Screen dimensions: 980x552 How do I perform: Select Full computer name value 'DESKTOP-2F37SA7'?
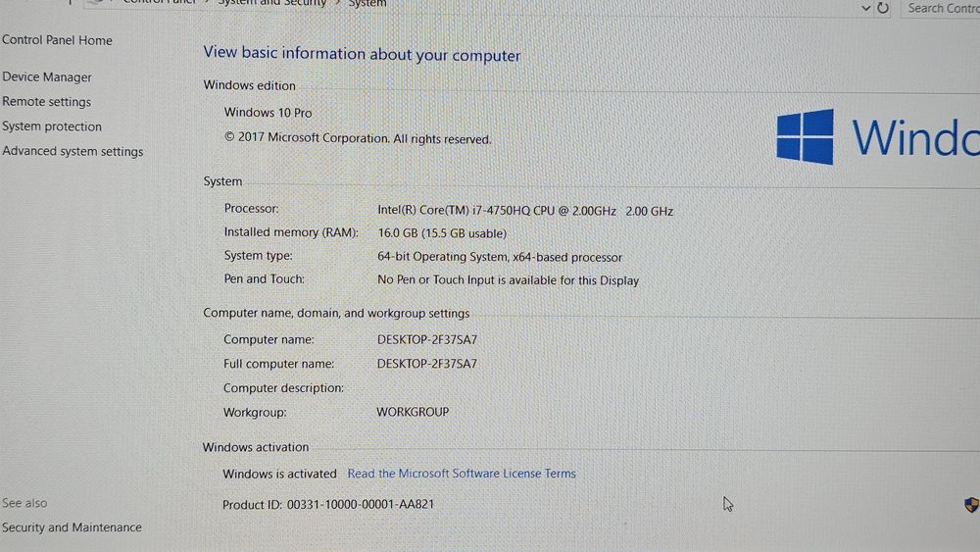click(427, 363)
